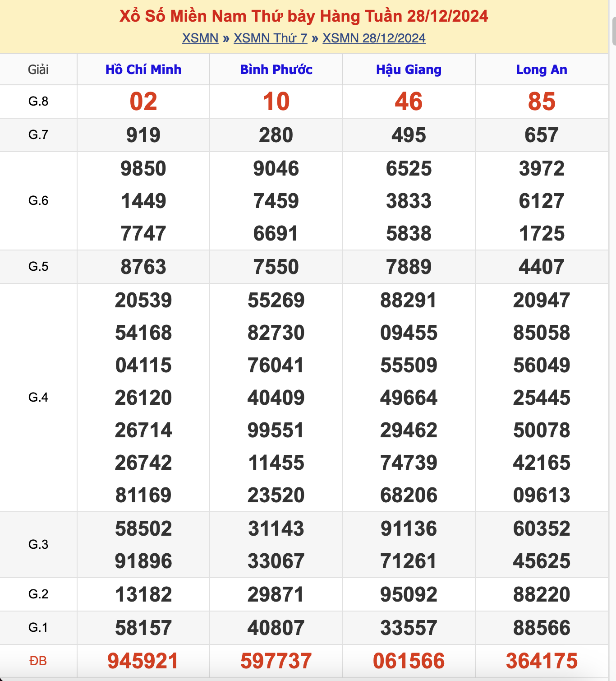
Task: Select G.4 number 20947
Action: pos(542,300)
